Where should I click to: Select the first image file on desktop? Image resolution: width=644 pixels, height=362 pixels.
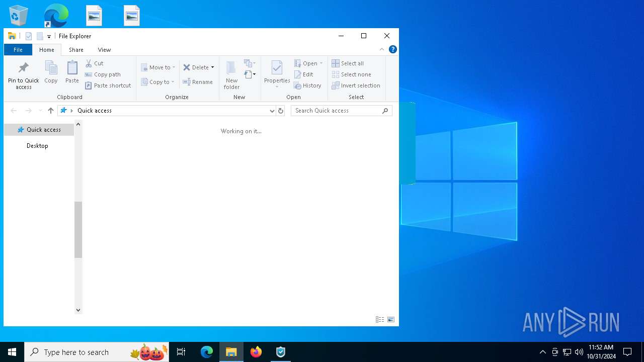tap(94, 16)
